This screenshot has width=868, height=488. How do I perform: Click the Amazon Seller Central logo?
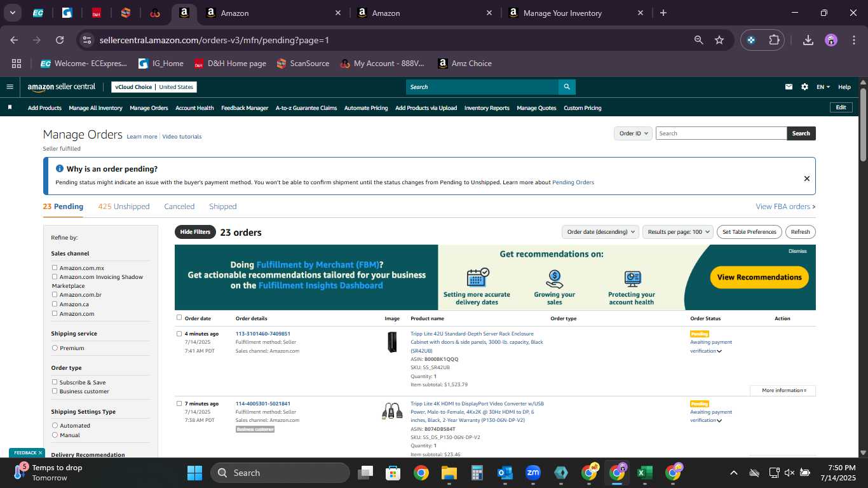pos(61,87)
